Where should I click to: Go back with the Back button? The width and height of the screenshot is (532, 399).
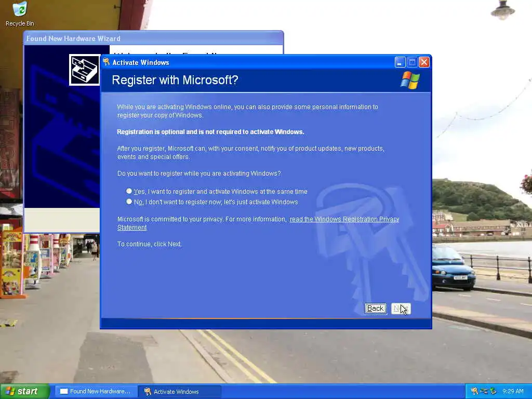[x=375, y=309]
